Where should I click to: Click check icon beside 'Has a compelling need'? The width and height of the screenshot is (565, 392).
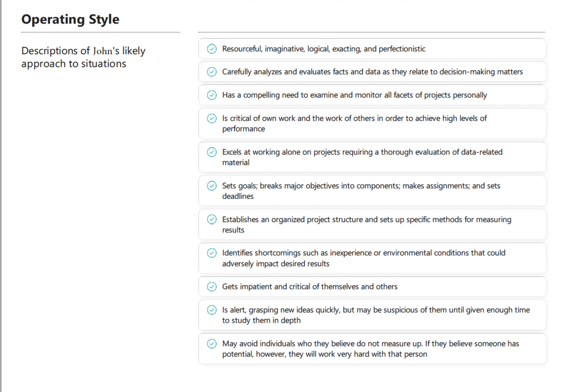[212, 95]
